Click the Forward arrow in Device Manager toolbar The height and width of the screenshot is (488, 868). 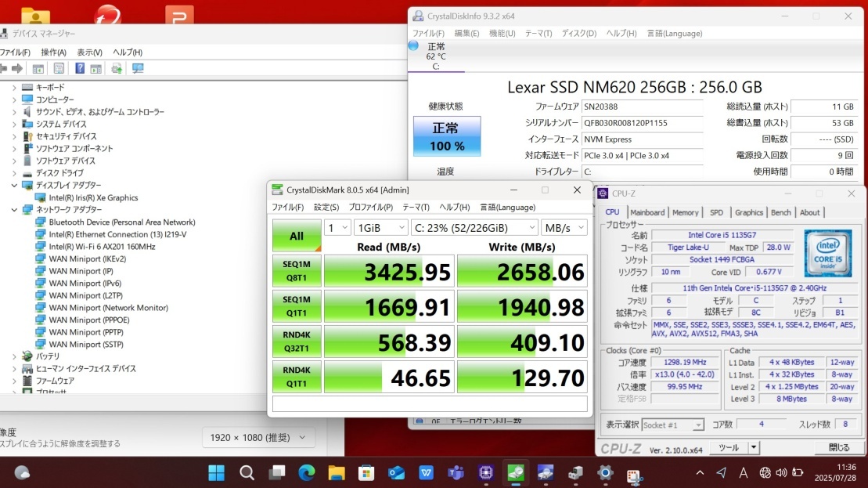tap(17, 69)
